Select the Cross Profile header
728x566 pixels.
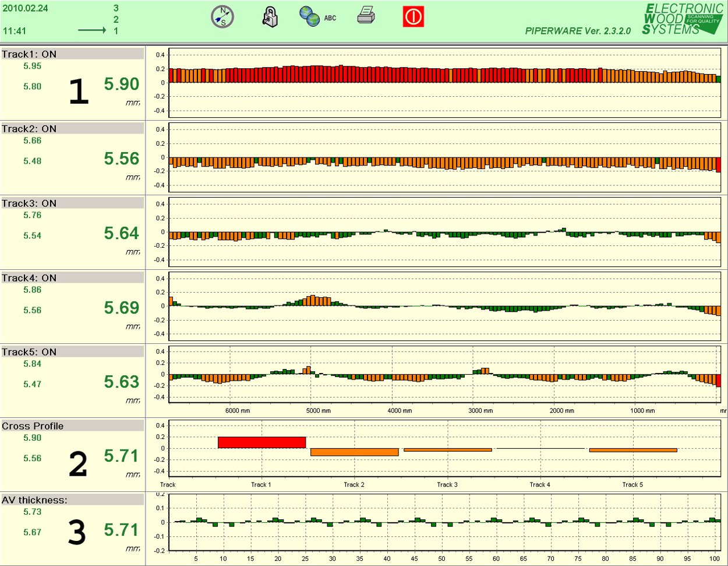[72, 426]
